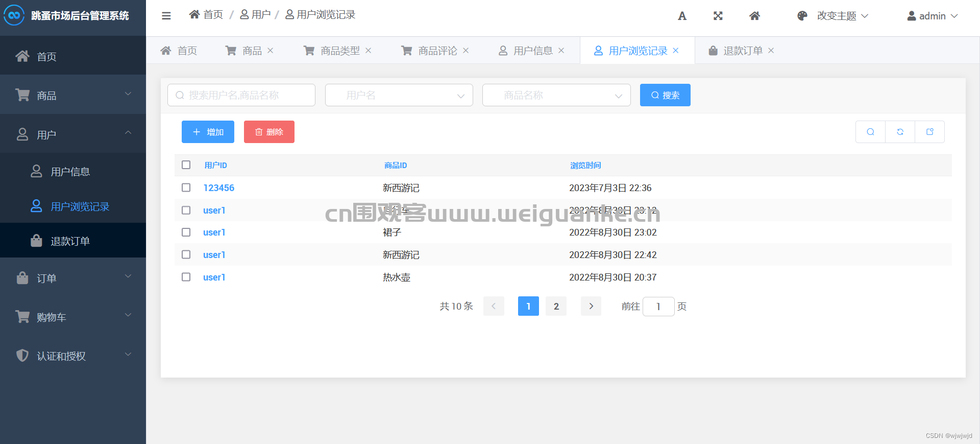Go to previous page arrow
This screenshot has width=980, height=444.
(x=494, y=306)
